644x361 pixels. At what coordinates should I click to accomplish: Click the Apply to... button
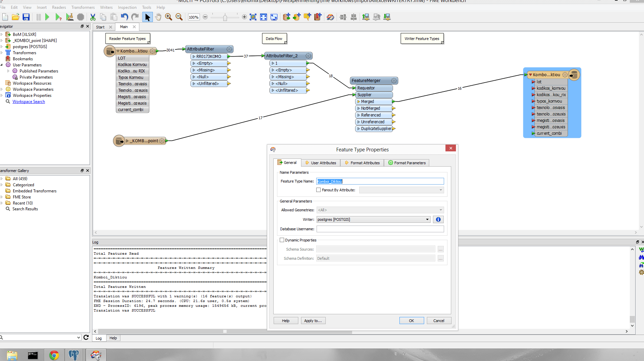[x=313, y=320]
